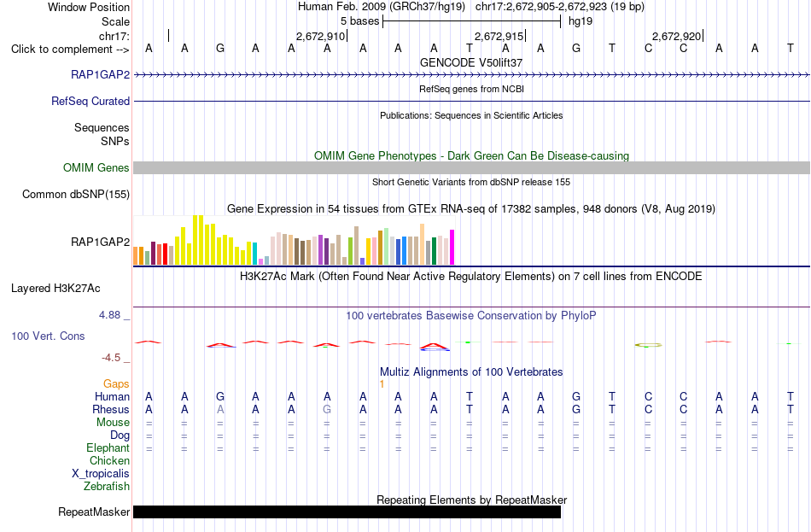Click the orange gap count '1'

(382, 384)
